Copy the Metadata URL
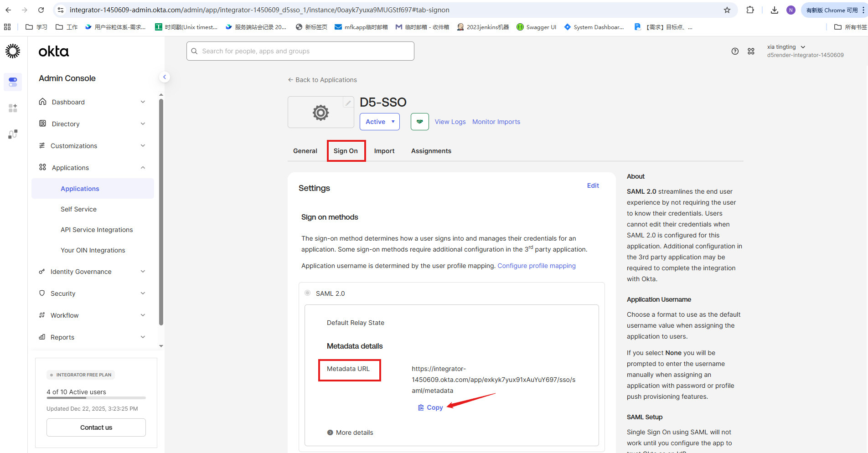Screen dimensions: 868x453 [x=430, y=407]
